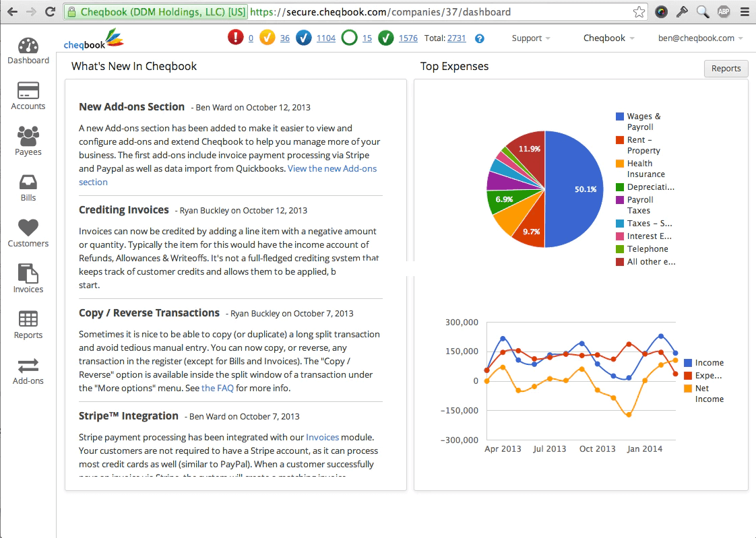Bookmark the page with star icon

coord(639,12)
